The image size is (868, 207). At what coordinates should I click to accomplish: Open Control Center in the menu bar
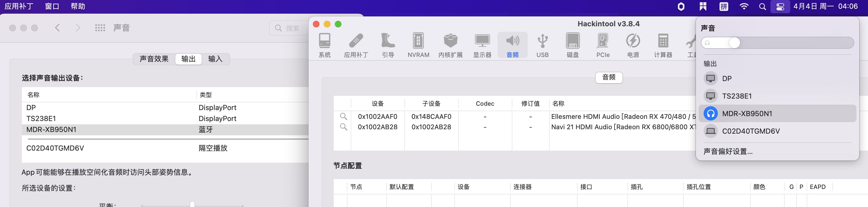pos(780,6)
